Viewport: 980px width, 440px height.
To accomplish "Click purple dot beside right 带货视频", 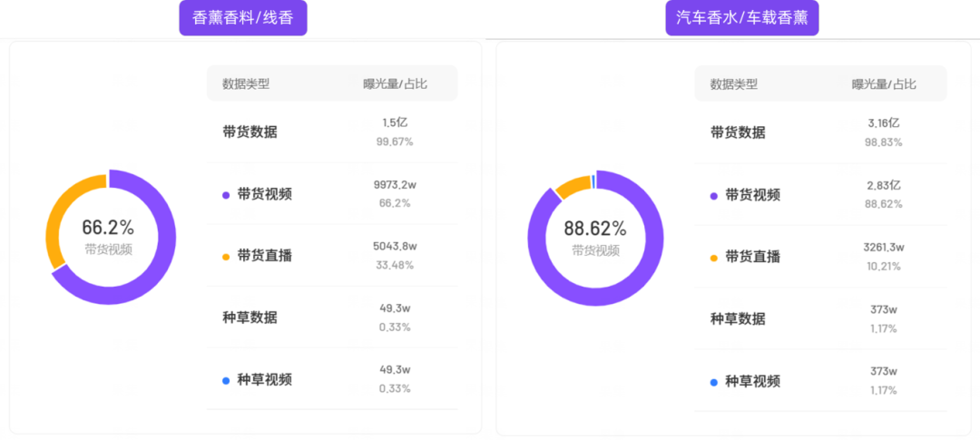I will [x=714, y=195].
